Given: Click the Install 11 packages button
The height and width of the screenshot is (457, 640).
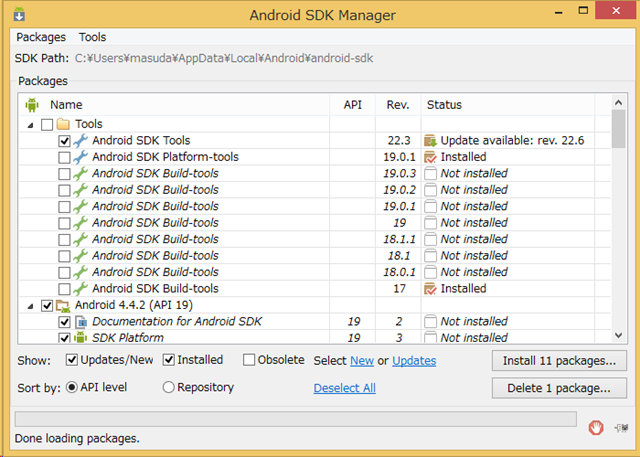Looking at the screenshot, I should click(559, 360).
